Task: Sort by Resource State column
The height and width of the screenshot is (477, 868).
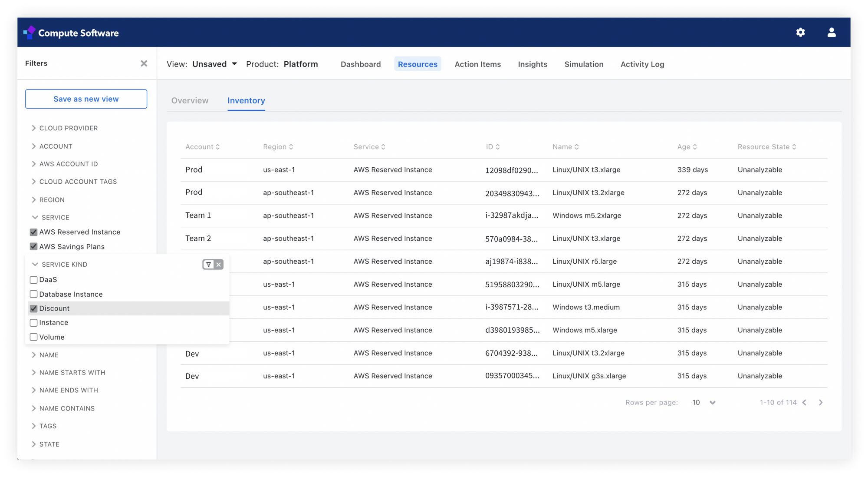Action: pos(766,147)
